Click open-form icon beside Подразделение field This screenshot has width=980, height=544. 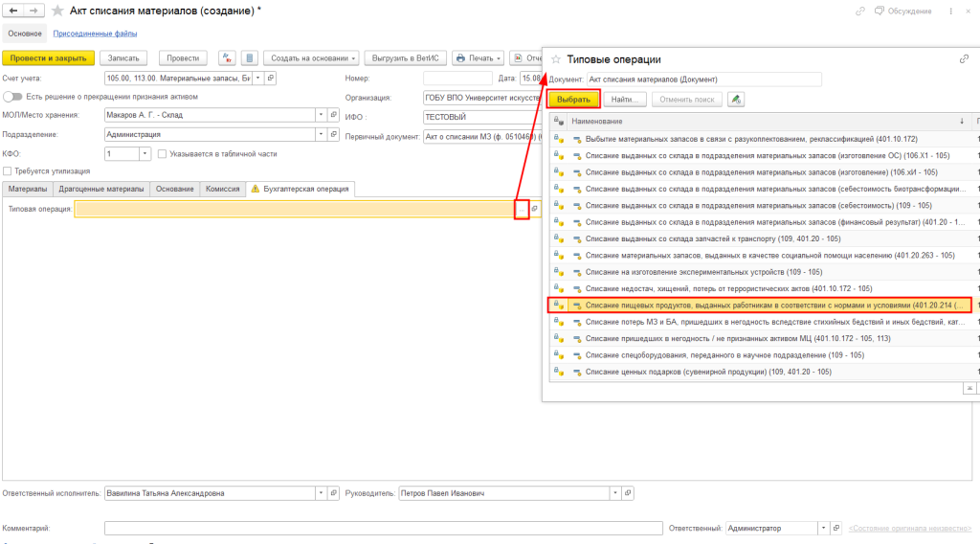(334, 135)
